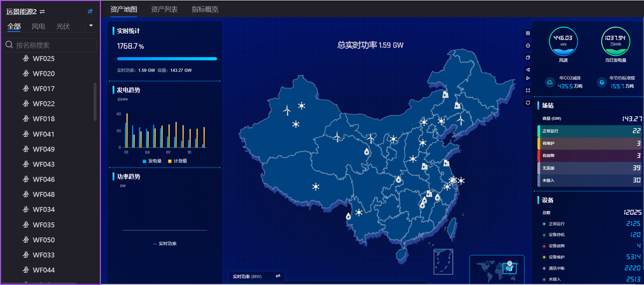Screen dimensions: 644x285
Task: Enter fullscreen with the expand arrows icon
Action: [x=528, y=90]
